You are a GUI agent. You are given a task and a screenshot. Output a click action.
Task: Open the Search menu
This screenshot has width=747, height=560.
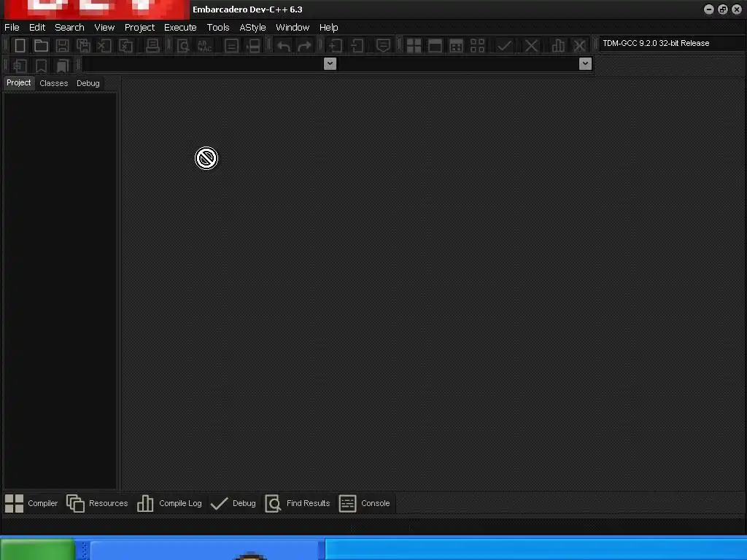[x=69, y=27]
